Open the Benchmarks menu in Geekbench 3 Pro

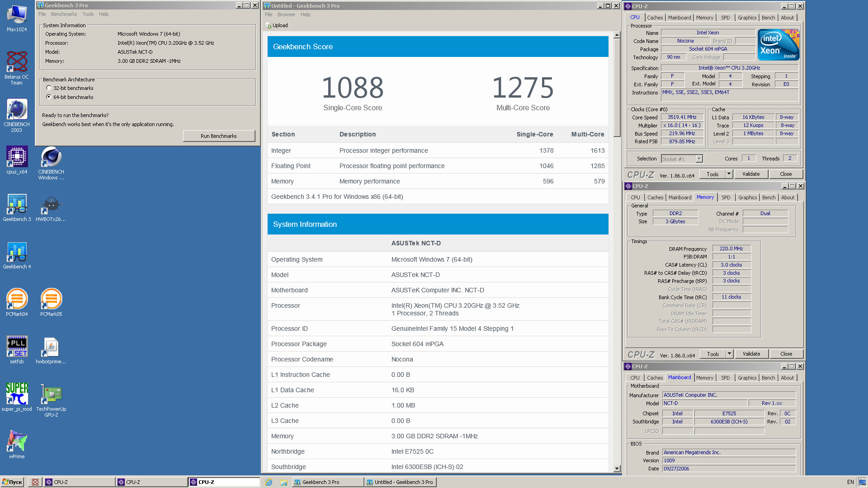tap(64, 14)
